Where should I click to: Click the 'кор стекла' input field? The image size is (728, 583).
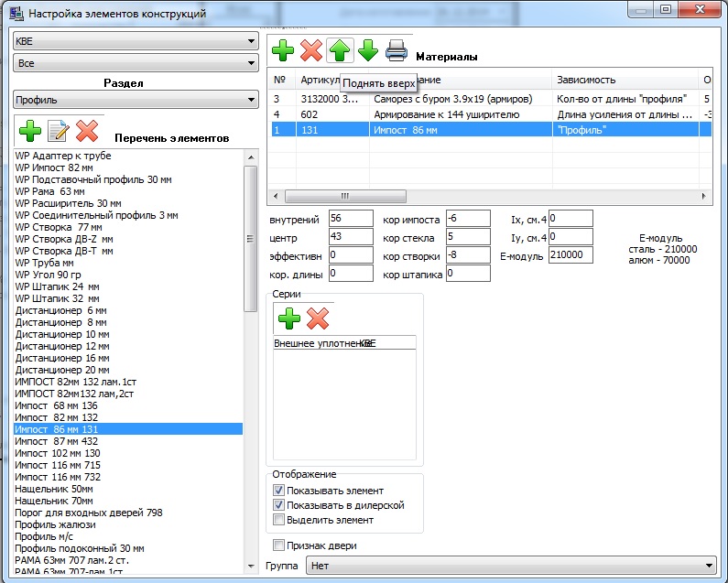[x=468, y=236]
